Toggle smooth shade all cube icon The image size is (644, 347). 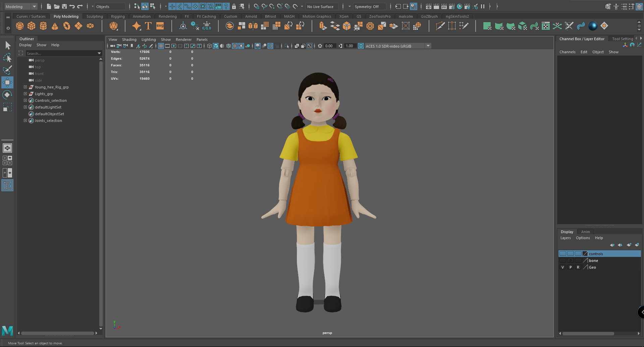216,46
